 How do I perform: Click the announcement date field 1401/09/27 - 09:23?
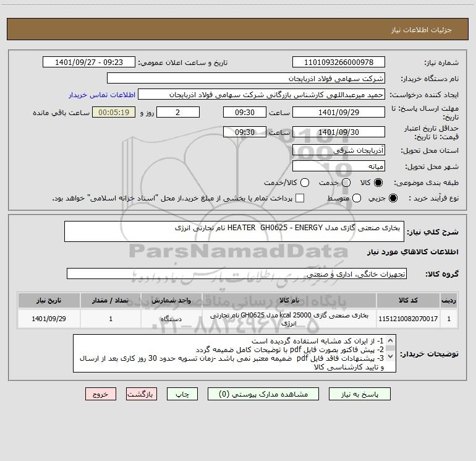88,62
